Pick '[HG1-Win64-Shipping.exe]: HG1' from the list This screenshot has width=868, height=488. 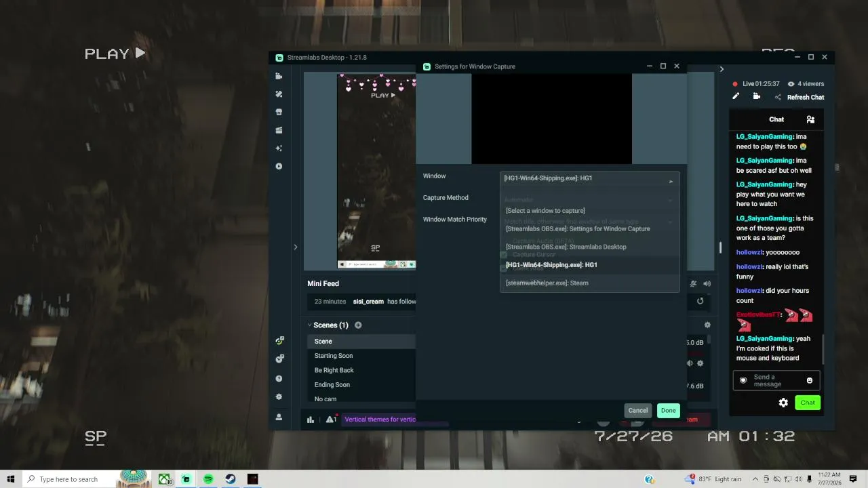589,265
